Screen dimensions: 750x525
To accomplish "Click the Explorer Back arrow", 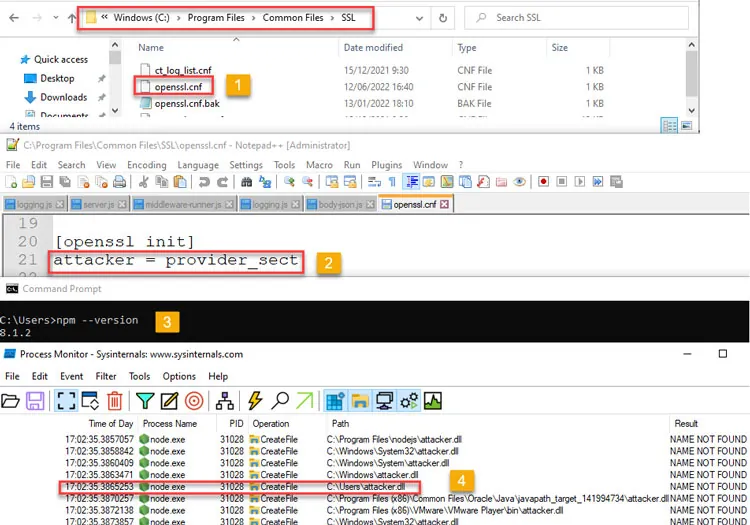I will (x=14, y=18).
